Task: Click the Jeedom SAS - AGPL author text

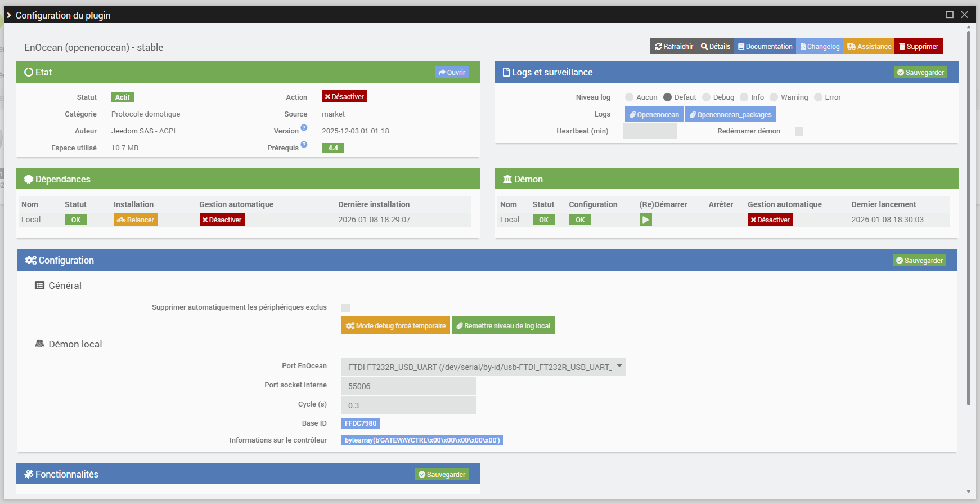Action: tap(145, 131)
